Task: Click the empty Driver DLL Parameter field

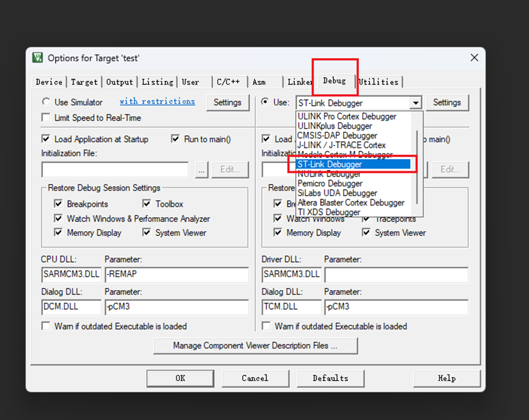Action: [396, 274]
